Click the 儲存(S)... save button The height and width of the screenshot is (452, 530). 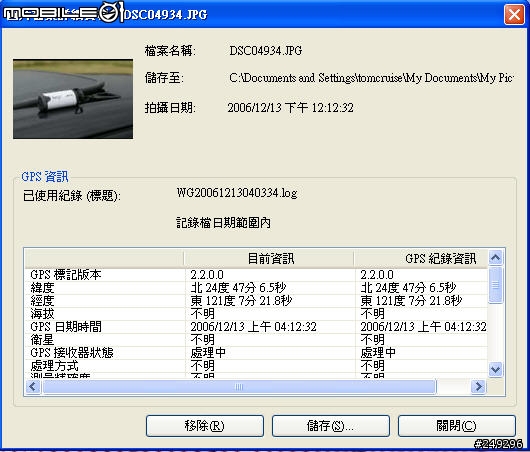click(x=331, y=426)
